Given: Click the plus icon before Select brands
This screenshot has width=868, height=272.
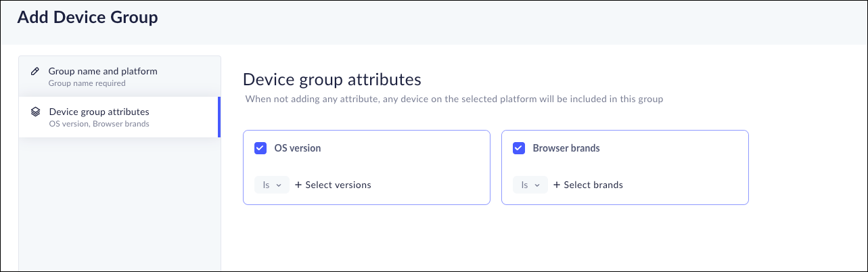Looking at the screenshot, I should 557,185.
